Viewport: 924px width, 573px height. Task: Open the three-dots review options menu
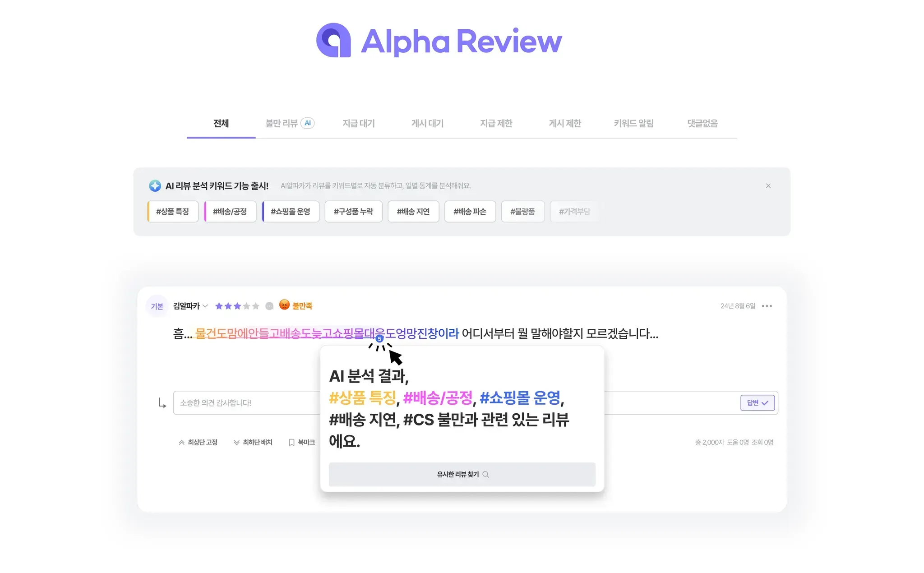tap(767, 306)
